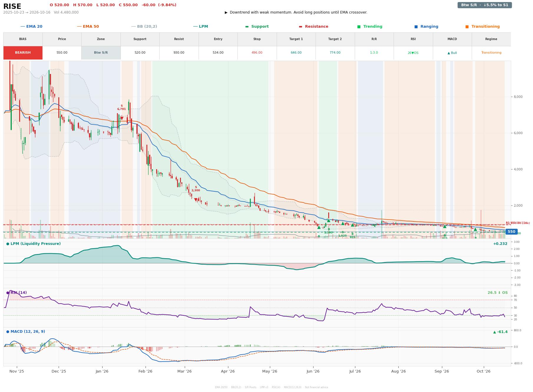Click the RSI (14) panel title

[x=16, y=293]
